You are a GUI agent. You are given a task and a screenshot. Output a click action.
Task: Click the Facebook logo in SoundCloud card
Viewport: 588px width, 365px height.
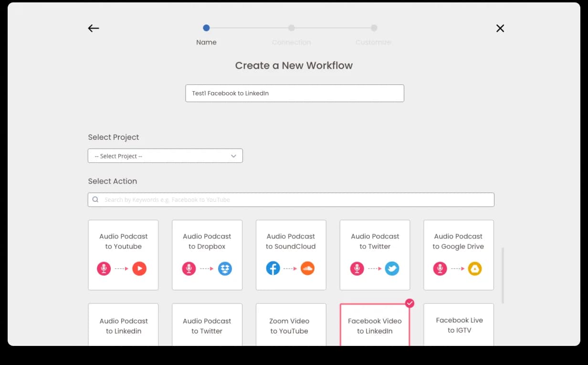click(x=273, y=269)
